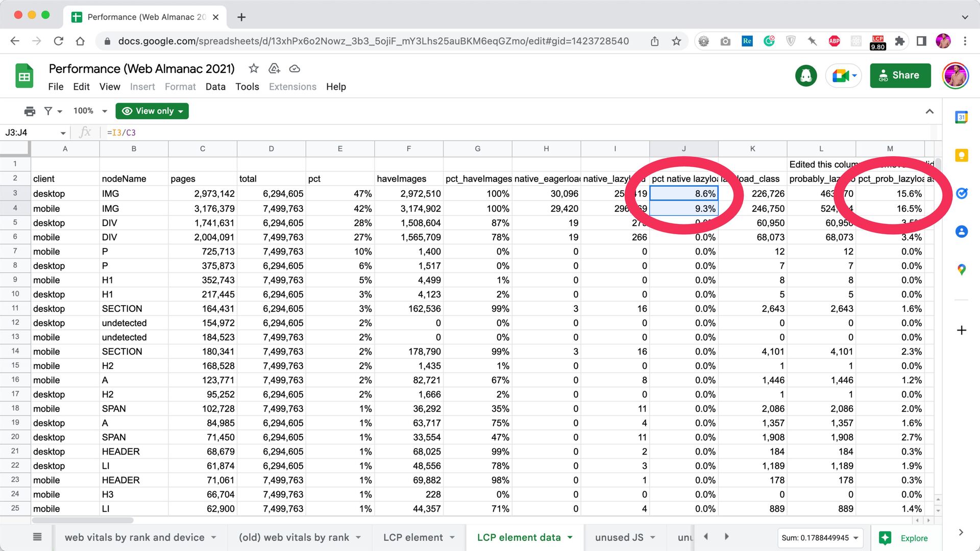Open Chrome three-dot menu
This screenshot has height=551, width=980.
pos(965,41)
